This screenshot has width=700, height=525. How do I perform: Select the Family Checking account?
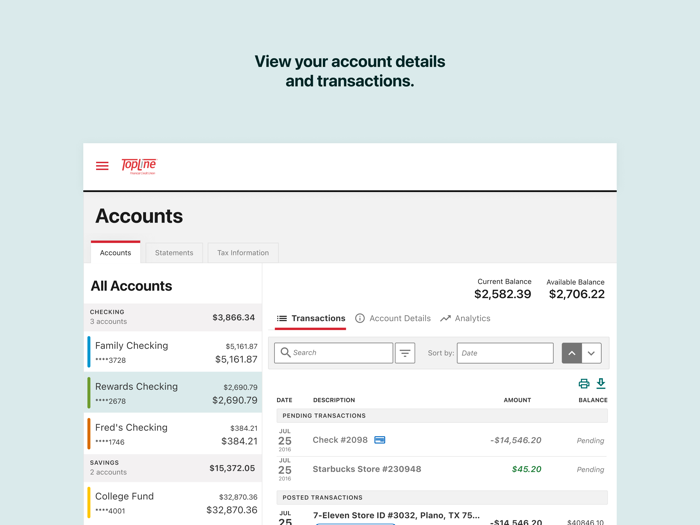click(x=173, y=352)
